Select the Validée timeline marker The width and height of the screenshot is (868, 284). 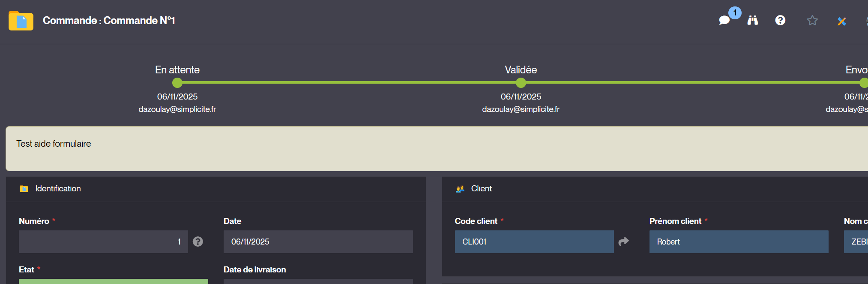tap(521, 82)
